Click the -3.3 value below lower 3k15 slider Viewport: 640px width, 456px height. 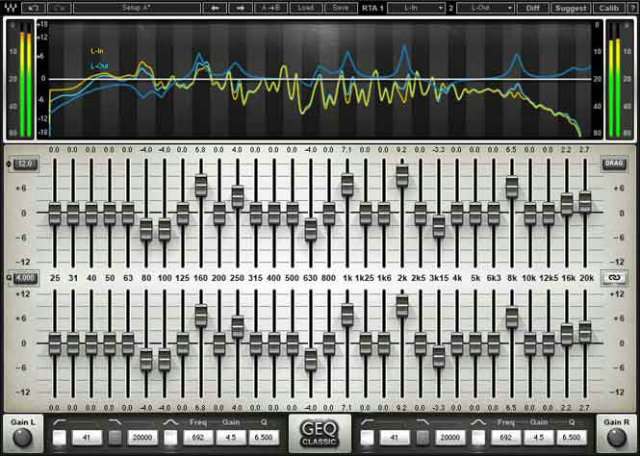pyautogui.click(x=438, y=407)
